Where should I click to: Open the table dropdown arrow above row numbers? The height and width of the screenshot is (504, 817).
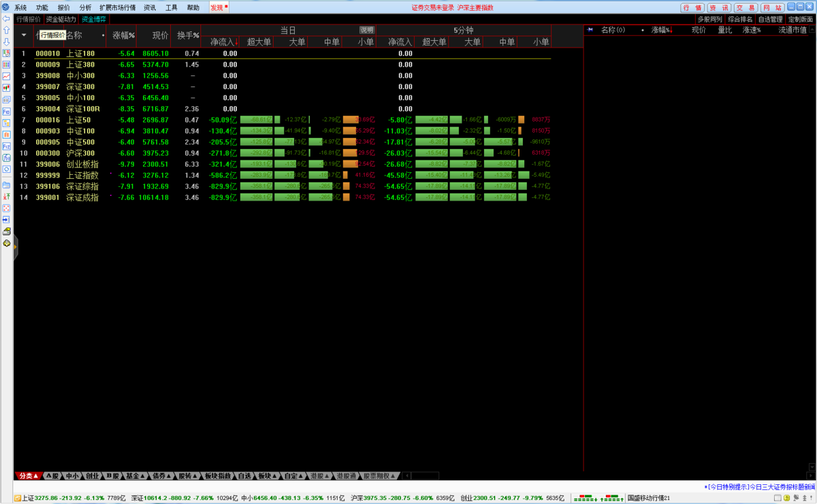(x=24, y=35)
